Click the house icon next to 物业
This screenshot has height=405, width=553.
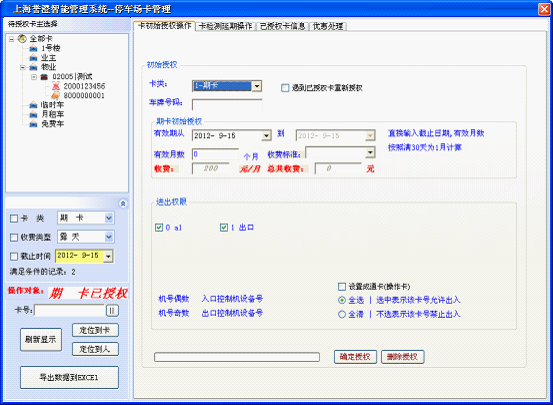pos(33,67)
